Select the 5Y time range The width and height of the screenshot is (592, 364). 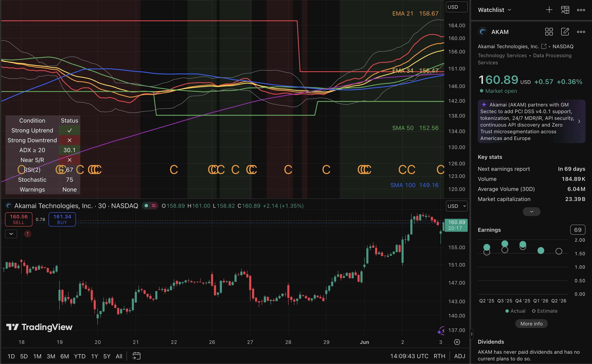107,356
